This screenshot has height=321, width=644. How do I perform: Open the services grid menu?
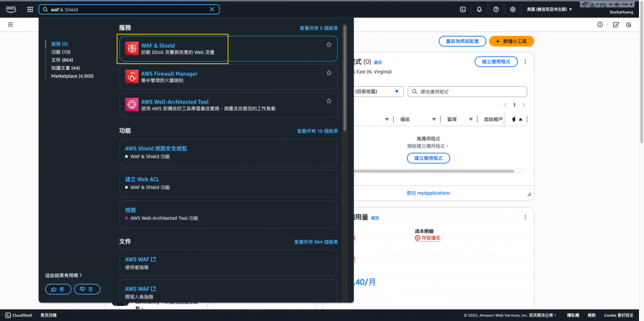point(30,9)
